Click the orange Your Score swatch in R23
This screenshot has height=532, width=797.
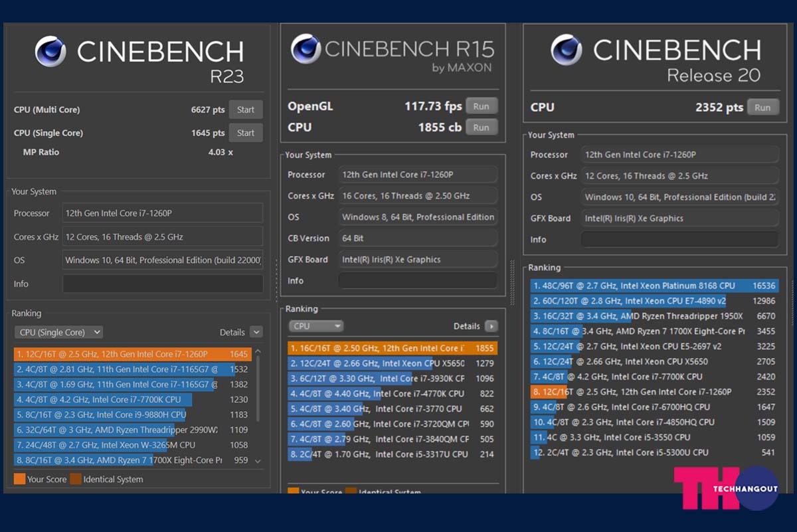pos(19,479)
